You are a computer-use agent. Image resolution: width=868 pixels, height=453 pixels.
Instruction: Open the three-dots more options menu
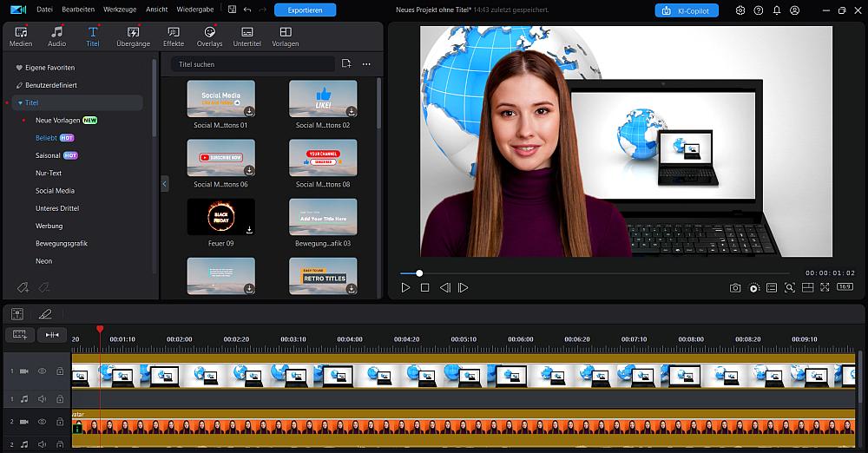point(366,64)
